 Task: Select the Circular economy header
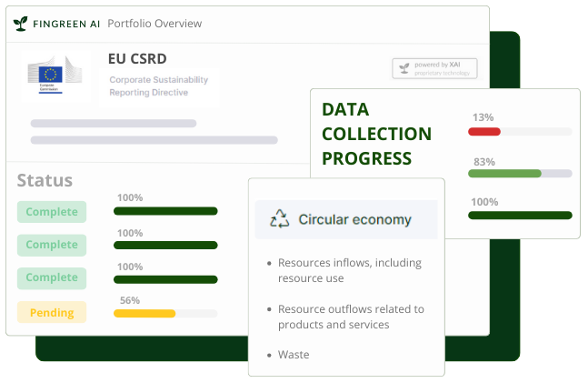354,219
